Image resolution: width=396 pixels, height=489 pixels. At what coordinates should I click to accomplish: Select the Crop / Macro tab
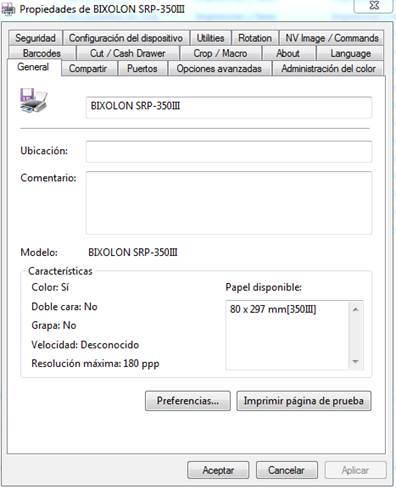coord(220,53)
